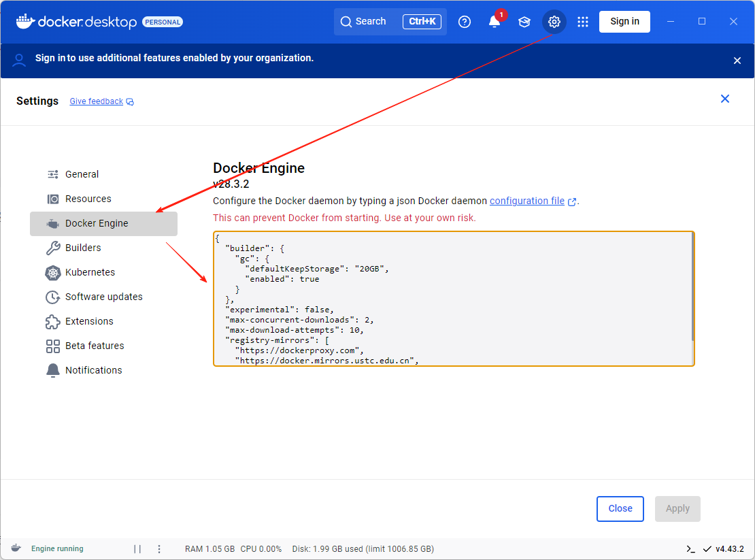The height and width of the screenshot is (560, 755).
Task: Click the external link icon after configuration file
Action: click(x=571, y=202)
